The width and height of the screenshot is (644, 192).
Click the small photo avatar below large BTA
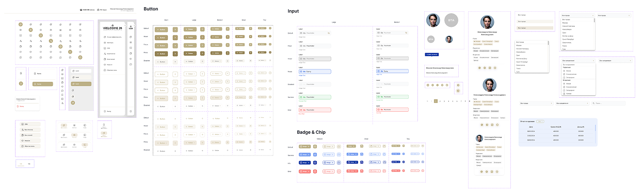[x=449, y=39]
